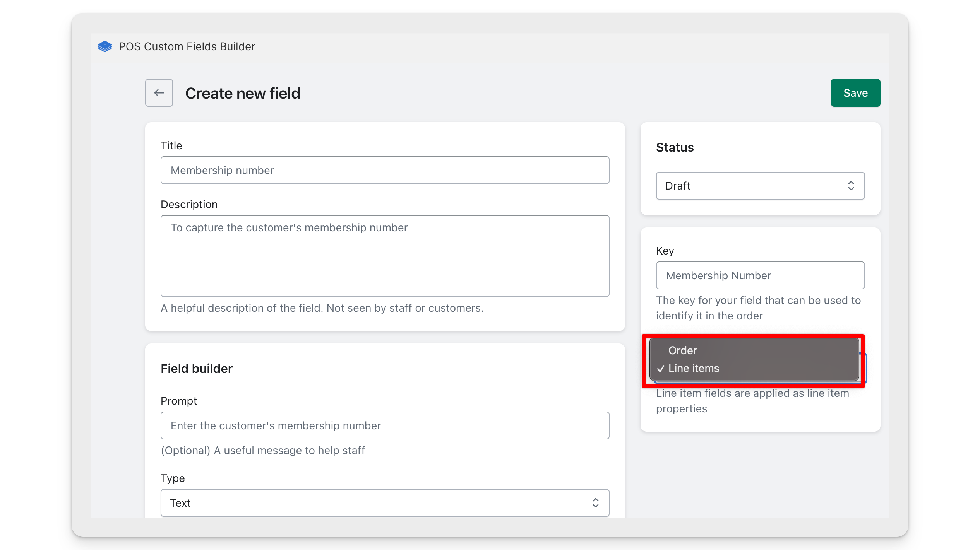Select Line items from the open dropdown
Viewport: 980px width, 550px height.
[695, 368]
